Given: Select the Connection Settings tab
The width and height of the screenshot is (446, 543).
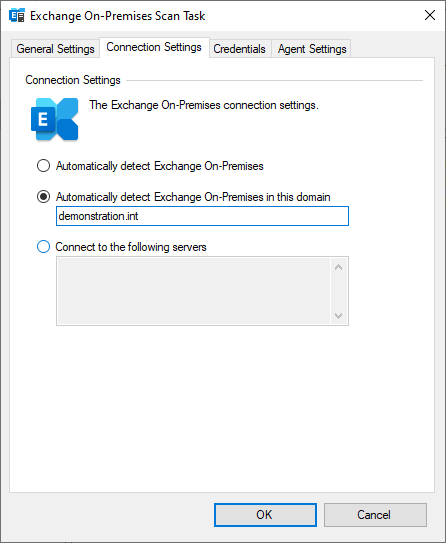Looking at the screenshot, I should (154, 47).
